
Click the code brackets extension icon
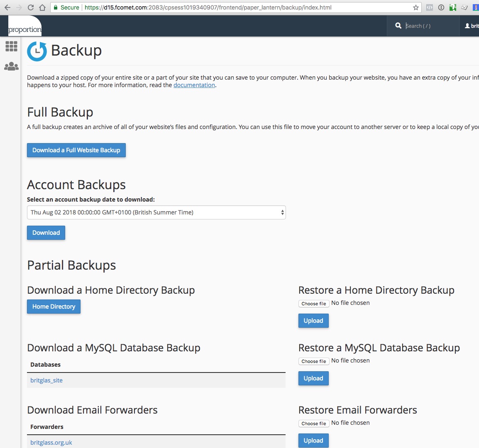pos(430,7)
